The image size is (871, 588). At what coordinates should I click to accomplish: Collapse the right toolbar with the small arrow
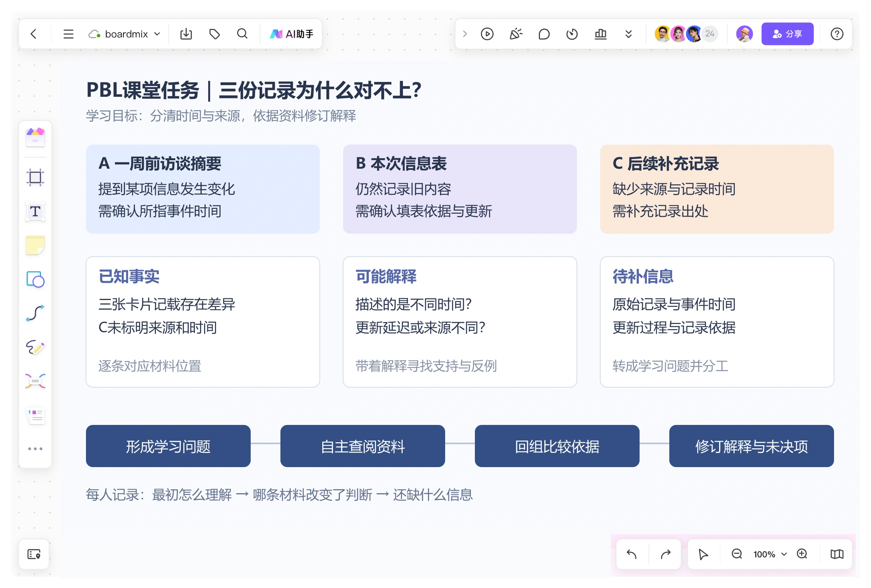pos(465,34)
